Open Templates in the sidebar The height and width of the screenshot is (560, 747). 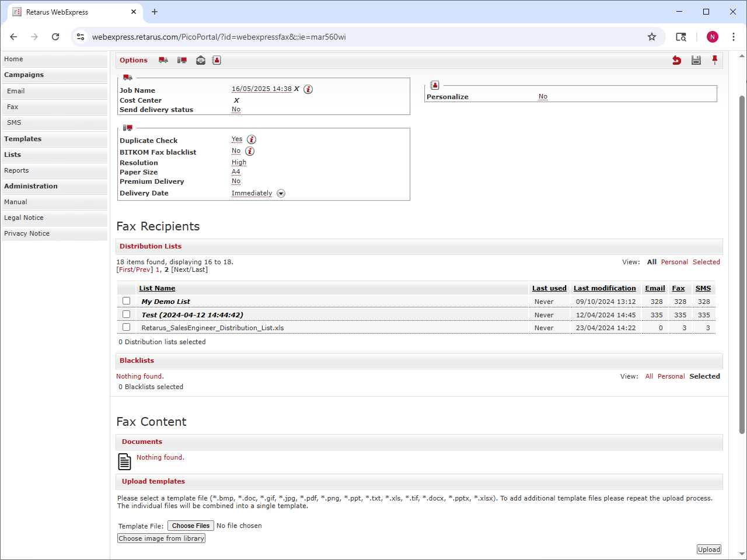pyautogui.click(x=54, y=139)
